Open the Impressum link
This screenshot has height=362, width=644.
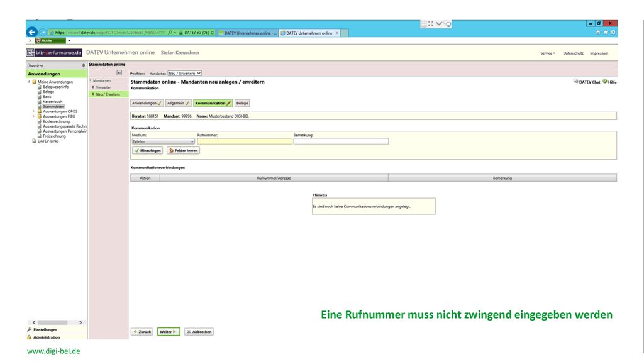[599, 53]
